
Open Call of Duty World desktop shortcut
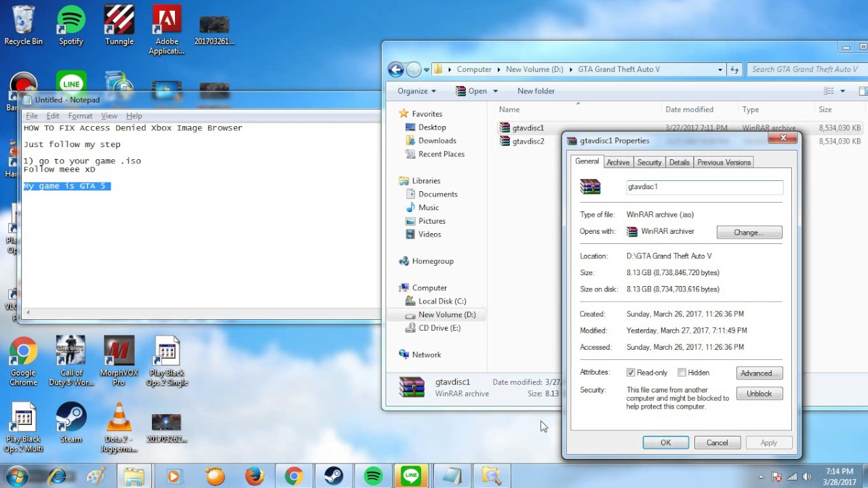tap(71, 362)
